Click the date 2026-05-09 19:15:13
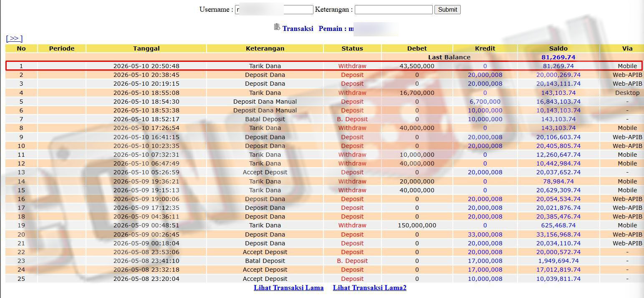 pyautogui.click(x=146, y=190)
